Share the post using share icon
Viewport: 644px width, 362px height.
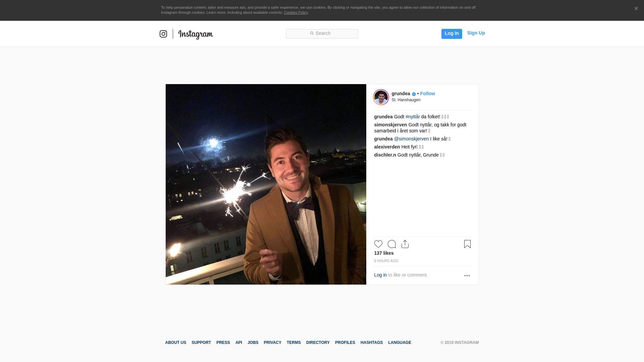pos(405,244)
